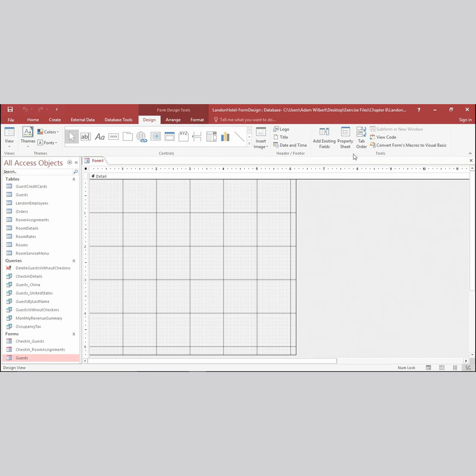
Task: Switch to Datasheet View from status bar
Action: click(441, 368)
